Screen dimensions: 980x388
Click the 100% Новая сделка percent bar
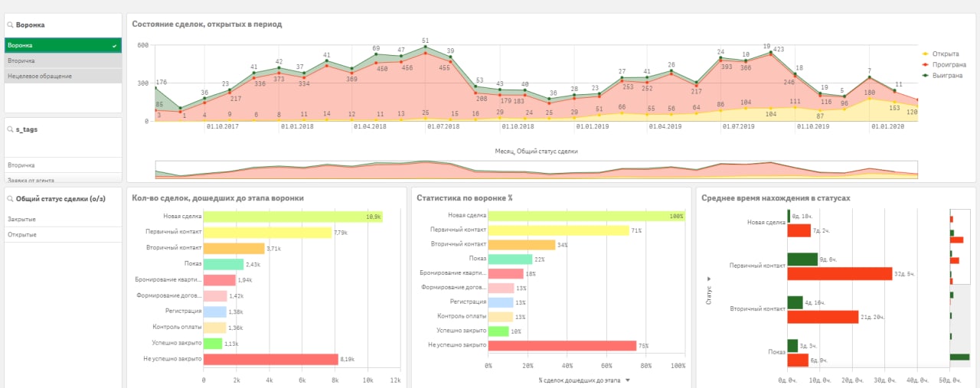pyautogui.click(x=586, y=217)
